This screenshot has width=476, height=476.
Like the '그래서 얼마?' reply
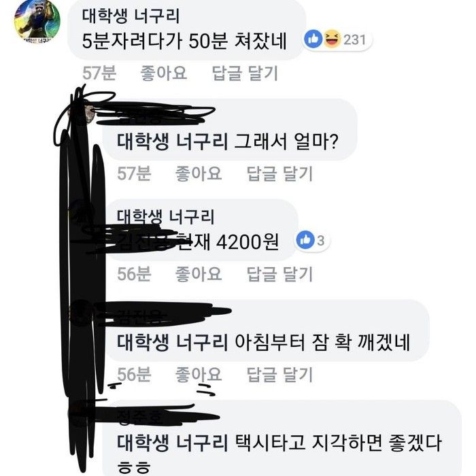point(199,173)
